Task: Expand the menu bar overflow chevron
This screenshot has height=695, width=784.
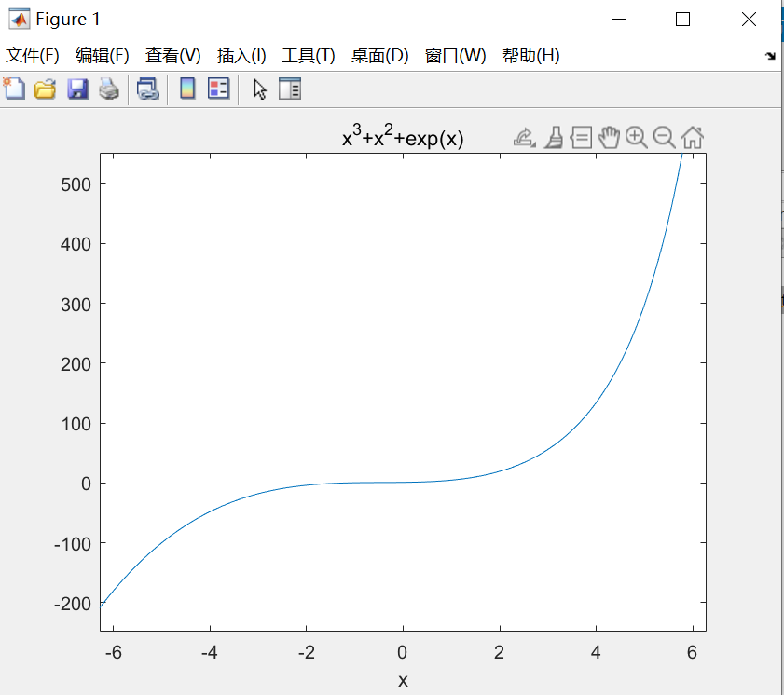Action: (x=772, y=55)
